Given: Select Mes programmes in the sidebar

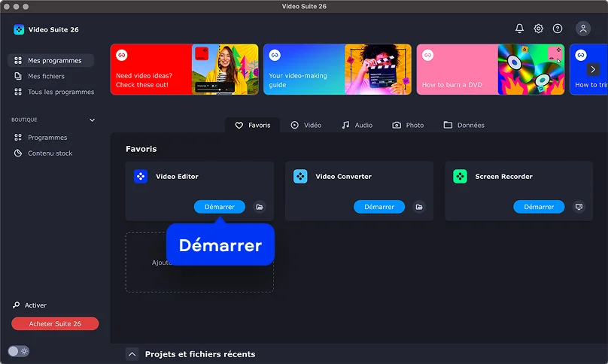Looking at the screenshot, I should pos(51,60).
